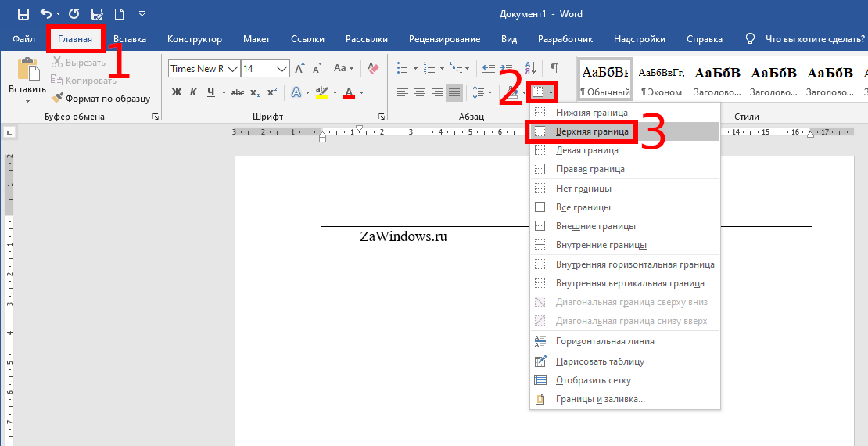Image resolution: width=868 pixels, height=446 pixels.
Task: Toggle subscript x₂
Action: tap(255, 92)
